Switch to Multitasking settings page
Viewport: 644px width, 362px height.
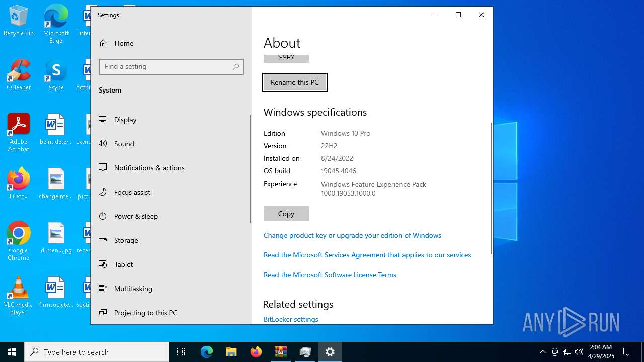coord(171,289)
